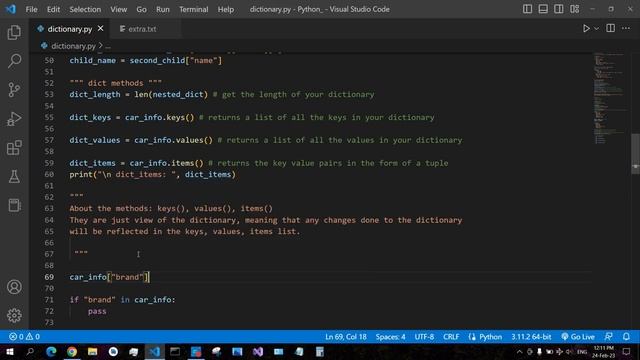Open the Help menu
The width and height of the screenshot is (640, 360).
[226, 9]
